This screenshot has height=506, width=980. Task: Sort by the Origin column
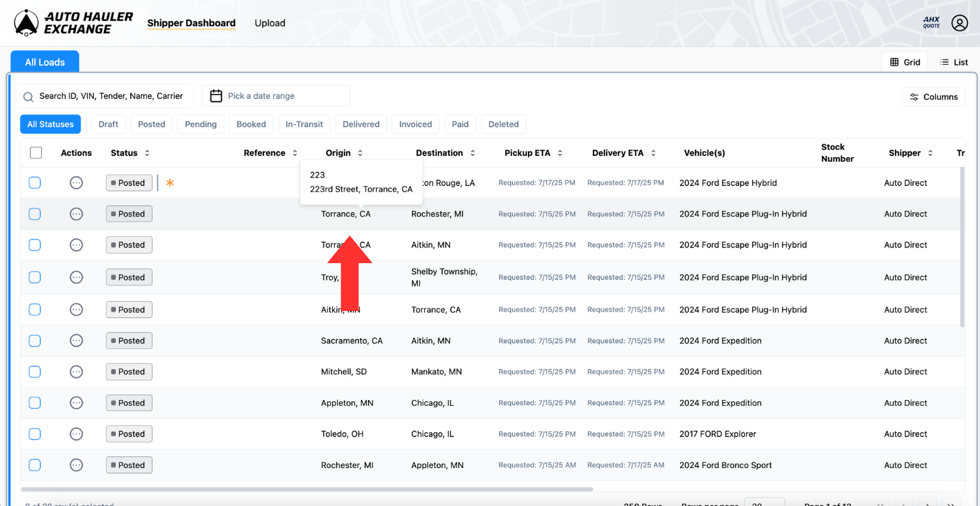pyautogui.click(x=345, y=153)
